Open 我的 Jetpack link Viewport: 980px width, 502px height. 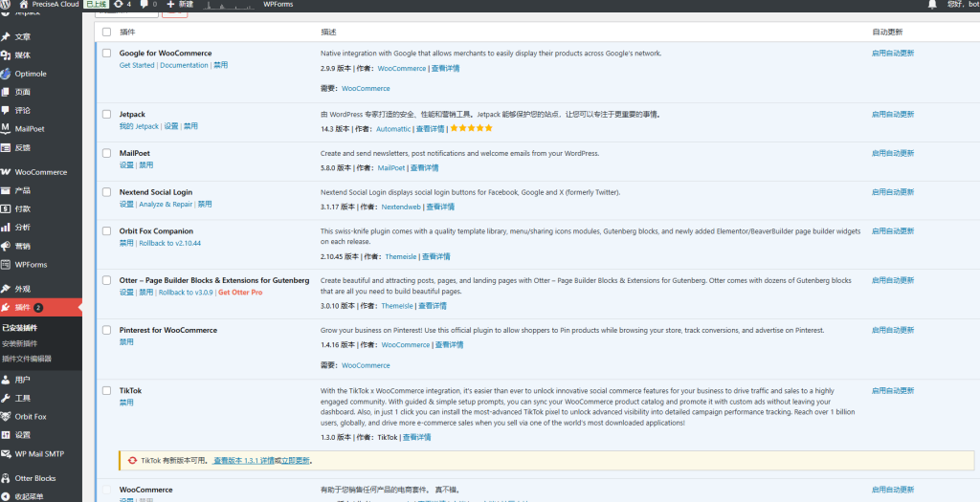pos(139,126)
